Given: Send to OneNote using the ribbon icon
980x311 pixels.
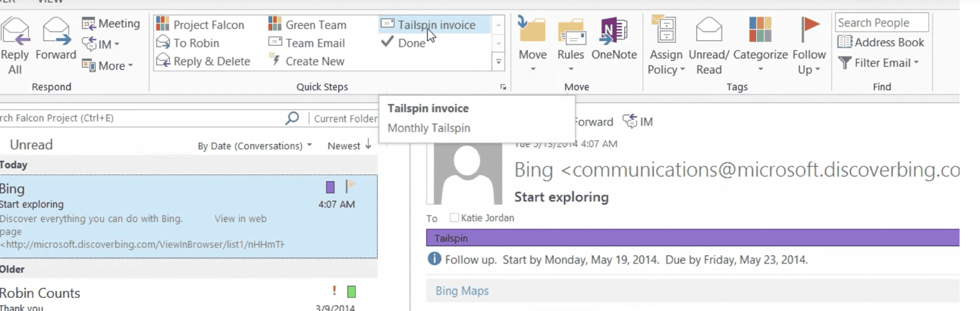Looking at the screenshot, I should pos(614,31).
